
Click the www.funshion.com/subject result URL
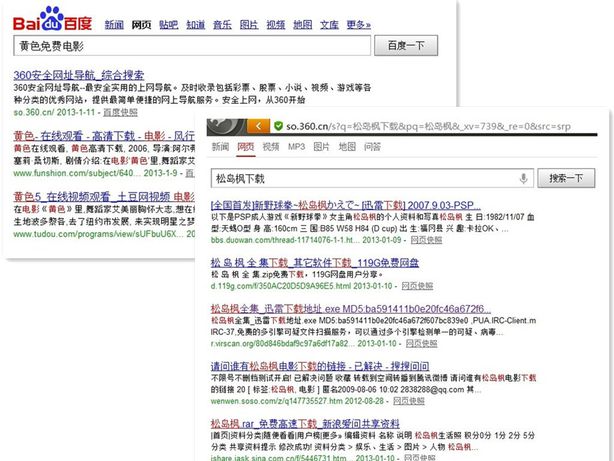point(76,173)
